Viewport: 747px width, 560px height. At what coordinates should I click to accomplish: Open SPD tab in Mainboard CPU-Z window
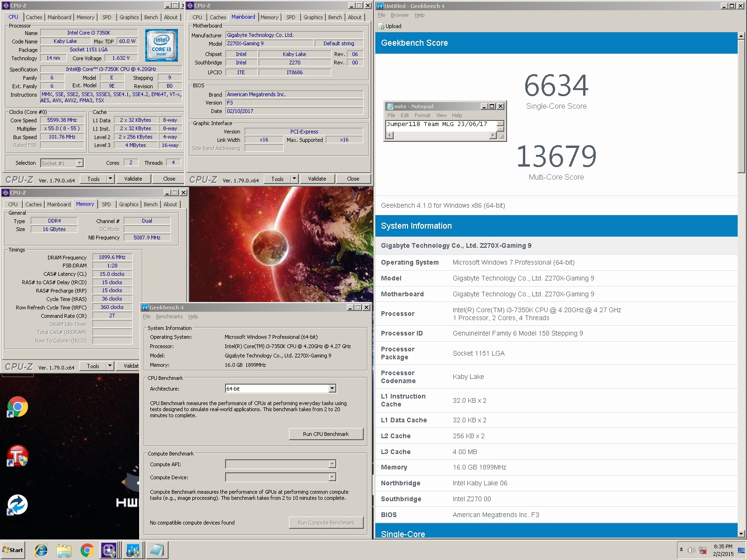coord(291,17)
